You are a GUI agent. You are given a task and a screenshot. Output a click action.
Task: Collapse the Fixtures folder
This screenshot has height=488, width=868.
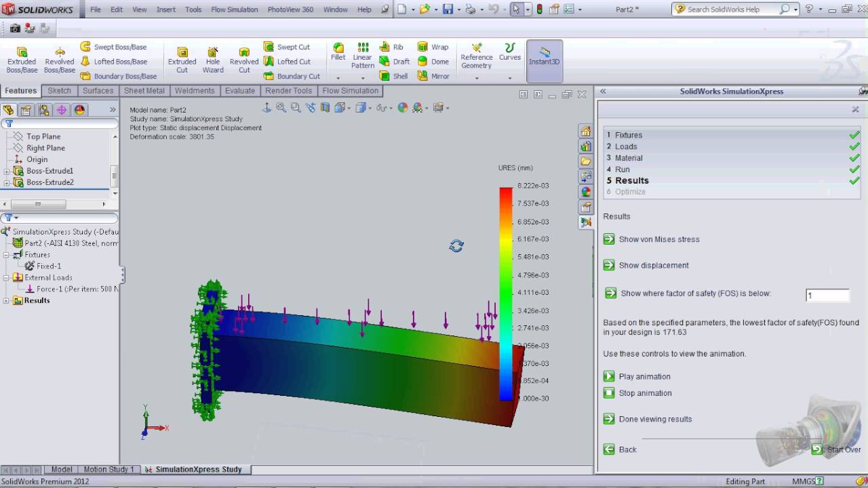click(7, 255)
